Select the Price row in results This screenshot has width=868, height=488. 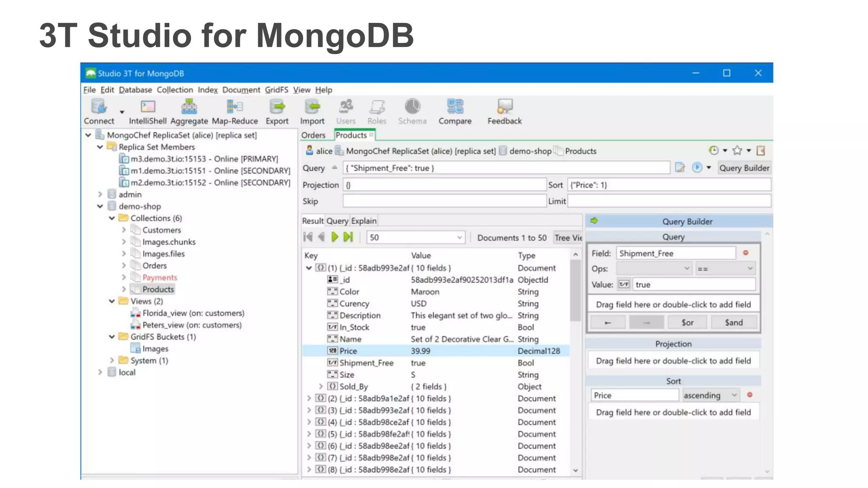pos(436,351)
